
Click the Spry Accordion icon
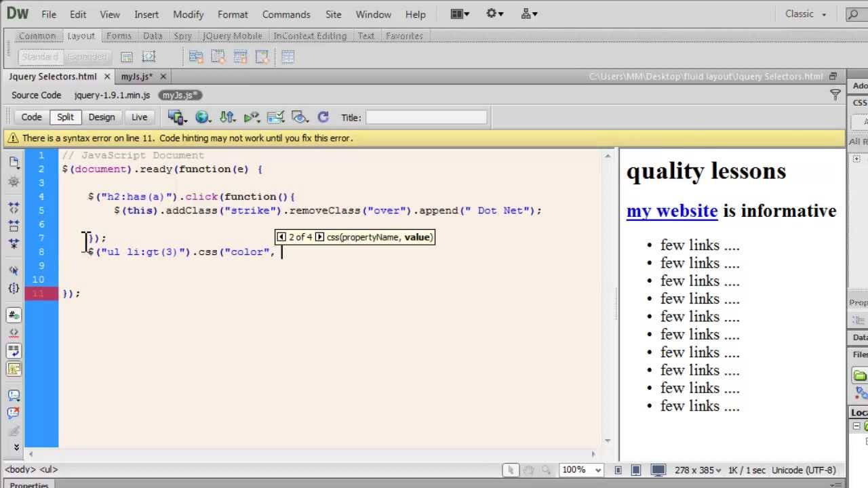tap(240, 57)
